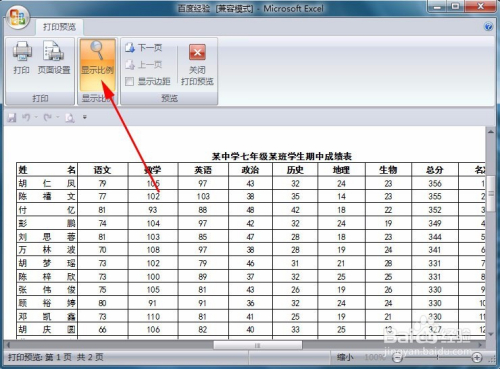The image size is (500, 369).
Task: Click the Print (打印) icon
Action: point(22,58)
